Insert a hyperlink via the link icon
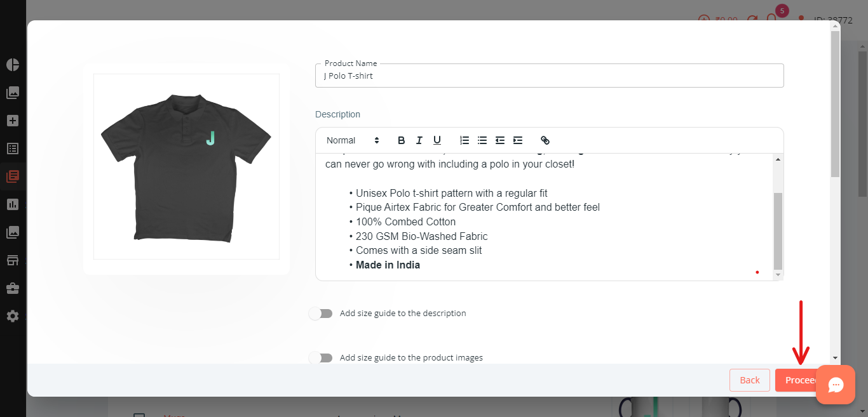Screen dimensions: 868x417 click(545, 140)
